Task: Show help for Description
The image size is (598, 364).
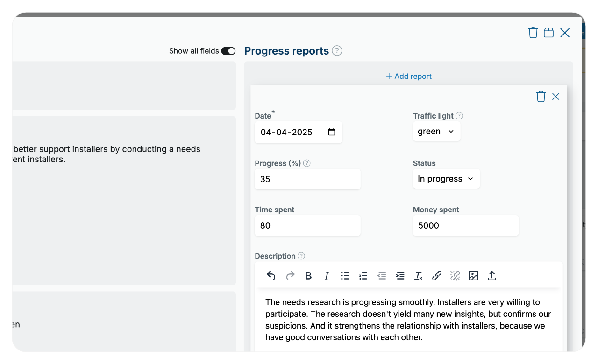Action: point(301,256)
